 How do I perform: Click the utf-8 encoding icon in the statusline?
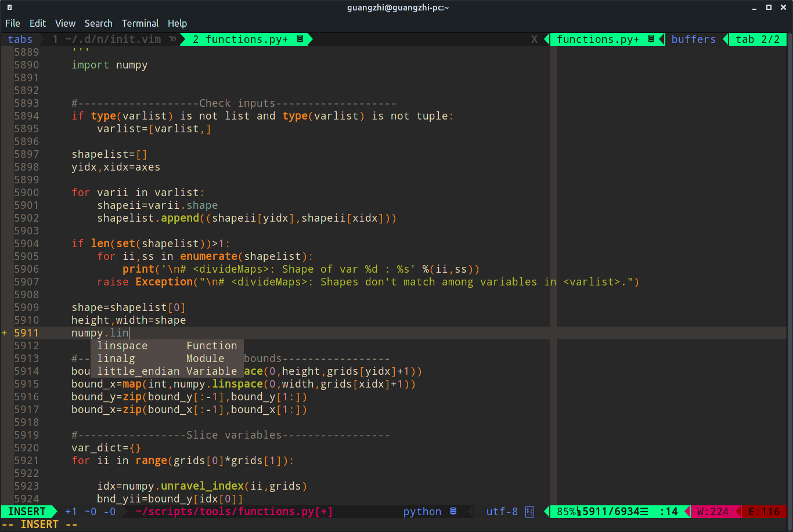tap(529, 511)
